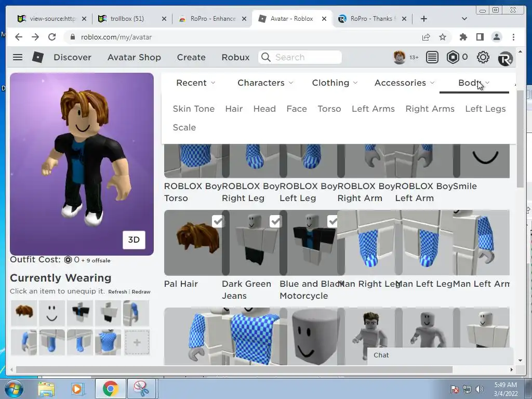The height and width of the screenshot is (399, 532).
Task: Expand the Characters dropdown
Action: (x=265, y=83)
